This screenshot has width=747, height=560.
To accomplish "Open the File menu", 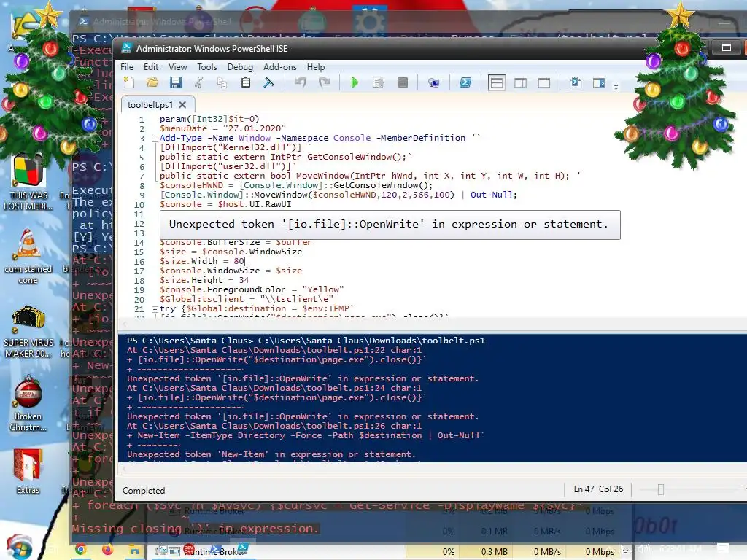I will [x=127, y=67].
